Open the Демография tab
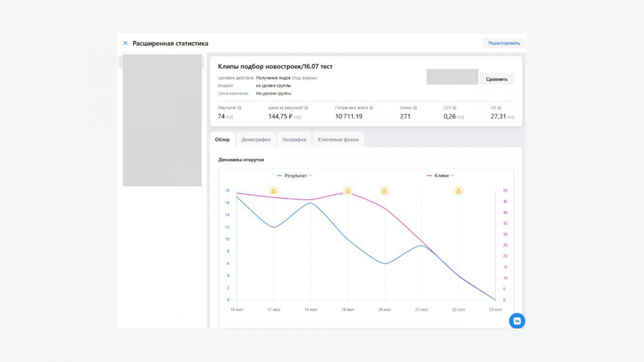This screenshot has width=644, height=362. [x=256, y=140]
